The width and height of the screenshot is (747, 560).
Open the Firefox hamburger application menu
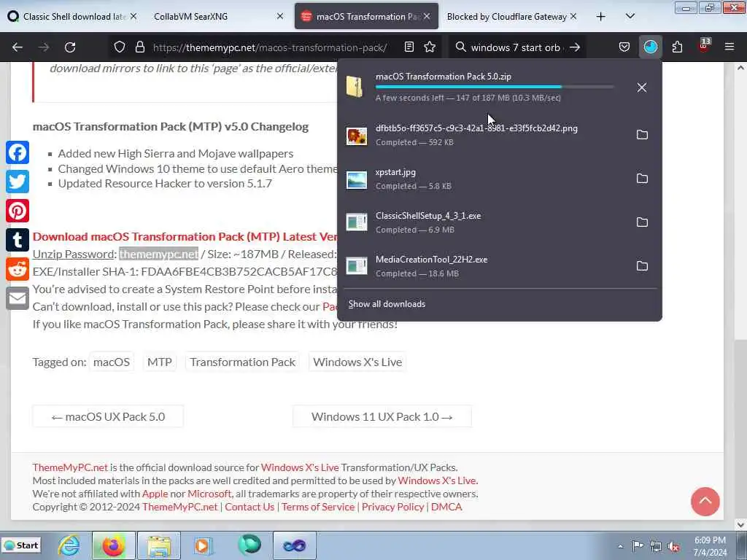729,47
